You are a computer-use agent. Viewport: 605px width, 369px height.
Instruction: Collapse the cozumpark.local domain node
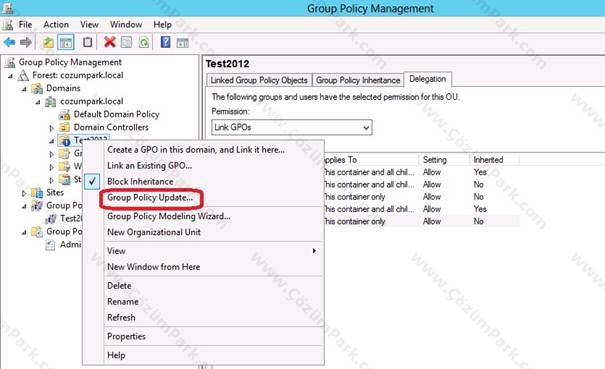(x=38, y=102)
